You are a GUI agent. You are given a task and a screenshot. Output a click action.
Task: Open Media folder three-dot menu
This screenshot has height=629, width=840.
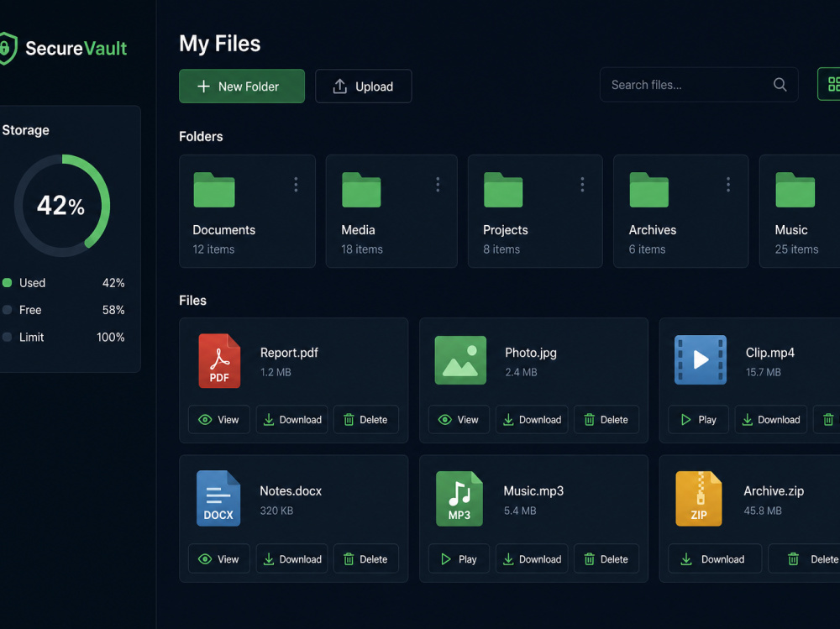[x=438, y=184]
